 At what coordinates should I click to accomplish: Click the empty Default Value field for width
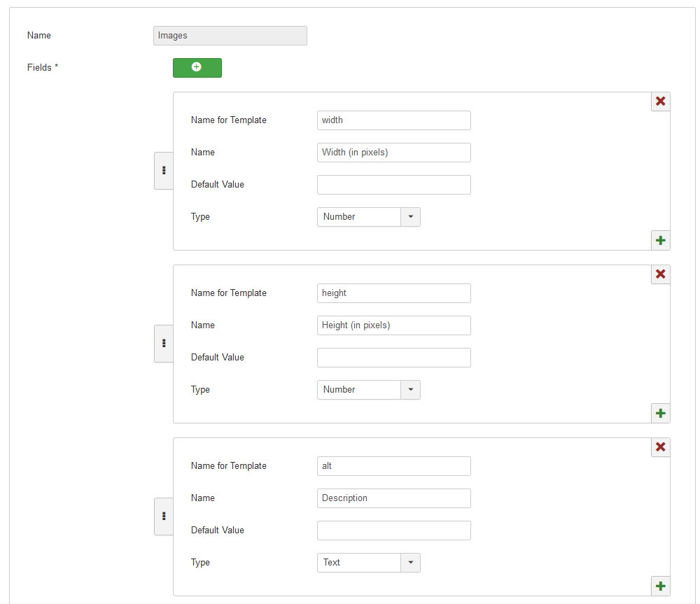pyautogui.click(x=393, y=185)
